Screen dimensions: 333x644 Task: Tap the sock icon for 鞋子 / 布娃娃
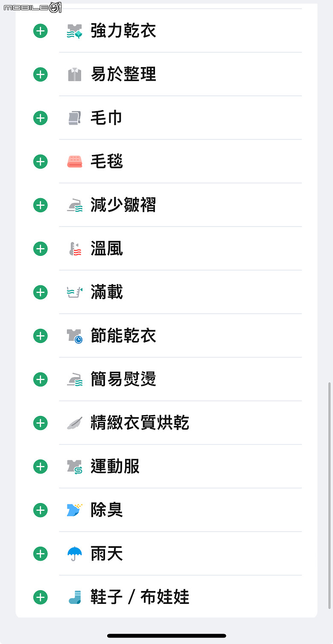75,597
